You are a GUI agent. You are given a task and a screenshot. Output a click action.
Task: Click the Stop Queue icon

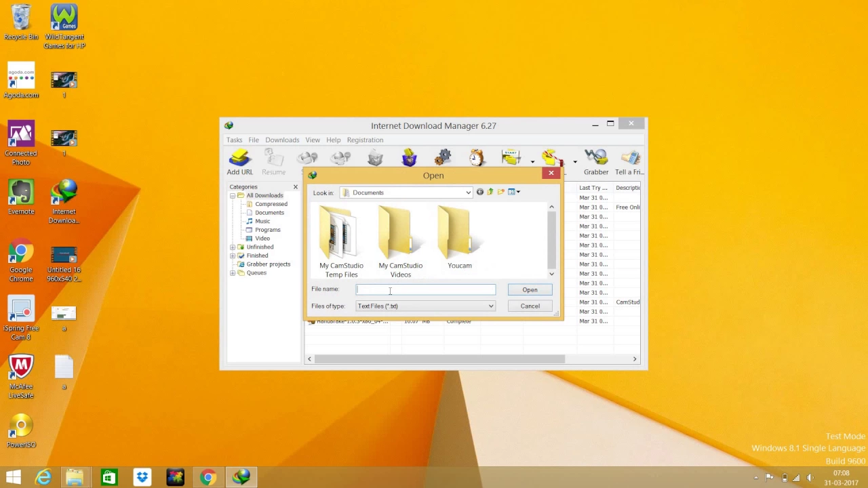pyautogui.click(x=553, y=158)
